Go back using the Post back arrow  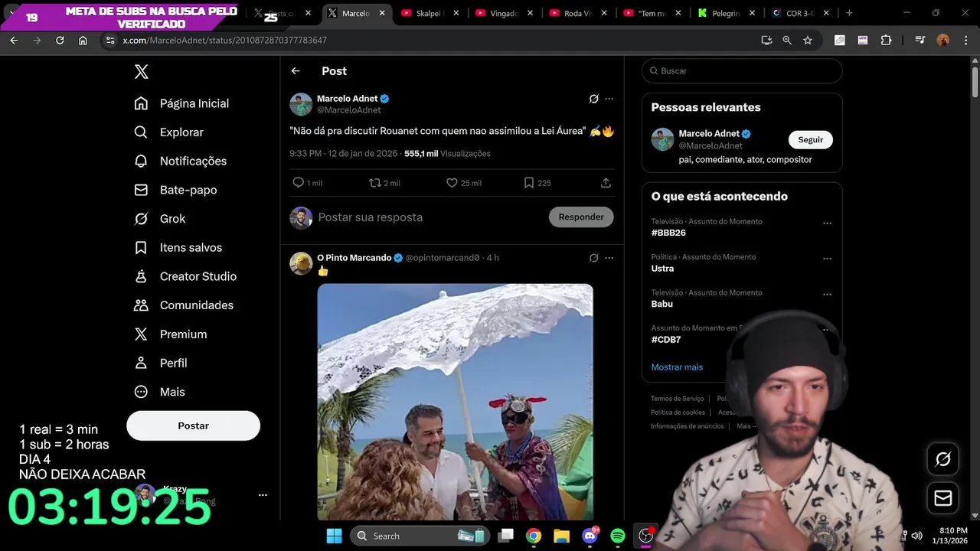point(296,71)
